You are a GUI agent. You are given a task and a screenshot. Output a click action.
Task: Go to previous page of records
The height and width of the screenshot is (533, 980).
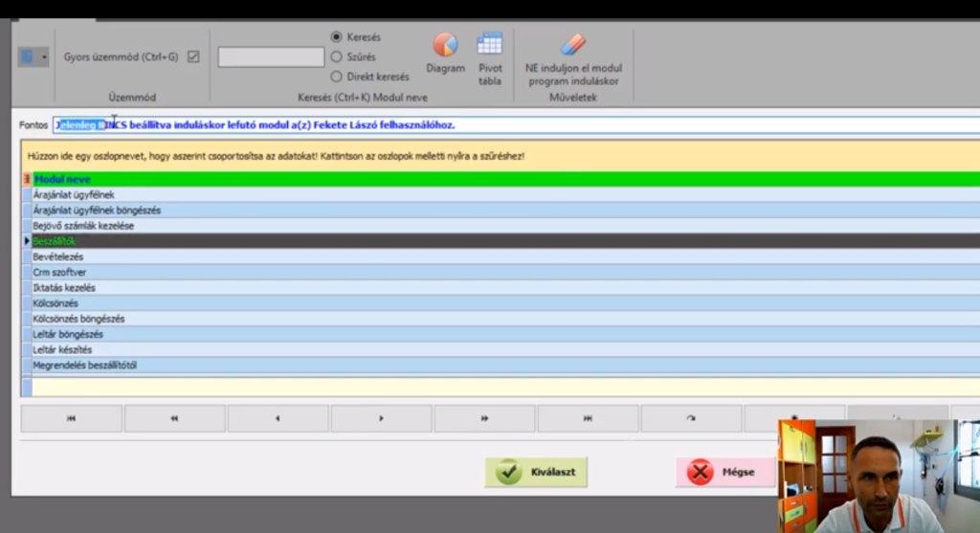pos(175,418)
